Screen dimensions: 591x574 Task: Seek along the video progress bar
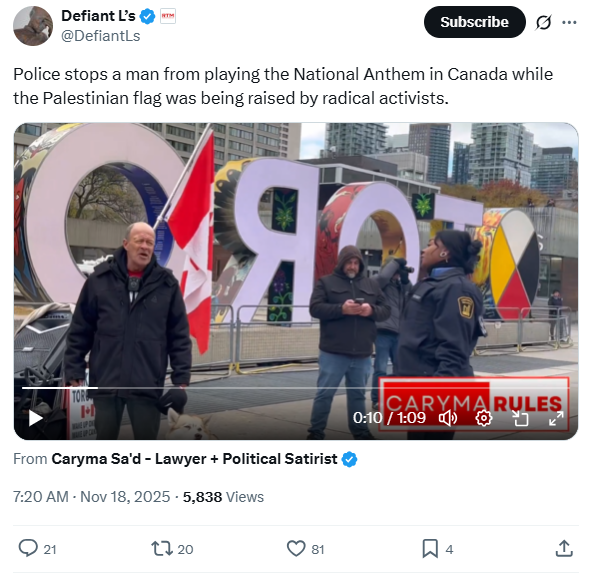pyautogui.click(x=295, y=387)
